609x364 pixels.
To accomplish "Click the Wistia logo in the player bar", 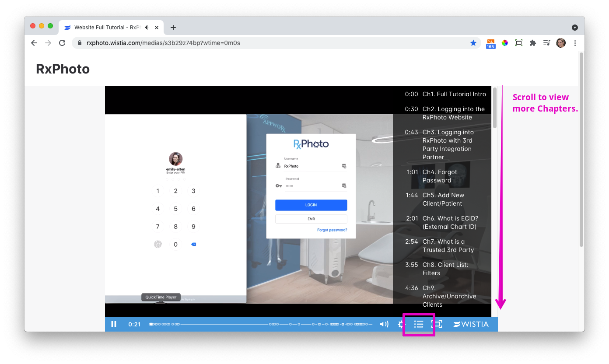I will click(x=471, y=324).
